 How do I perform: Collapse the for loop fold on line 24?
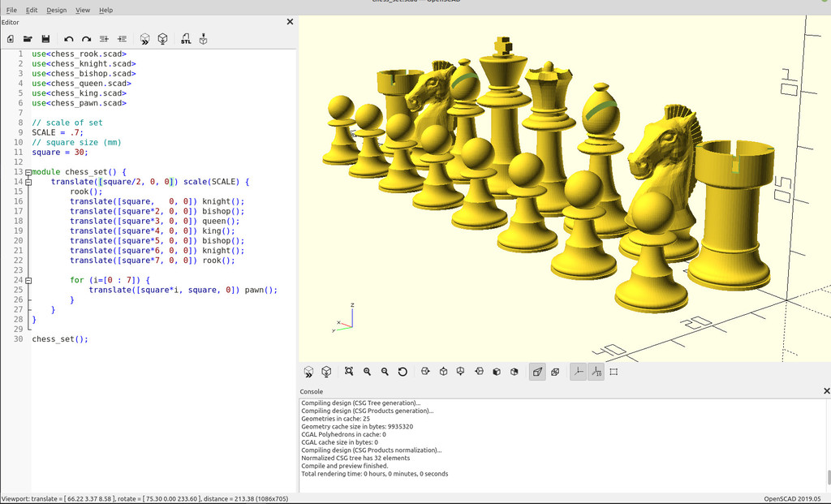pyautogui.click(x=28, y=280)
